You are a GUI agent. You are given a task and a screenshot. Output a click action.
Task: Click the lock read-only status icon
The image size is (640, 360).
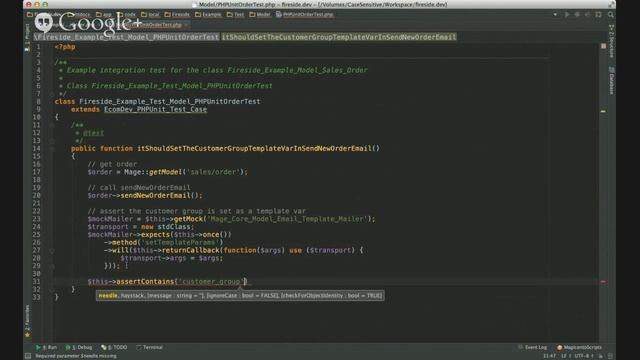pos(601,356)
